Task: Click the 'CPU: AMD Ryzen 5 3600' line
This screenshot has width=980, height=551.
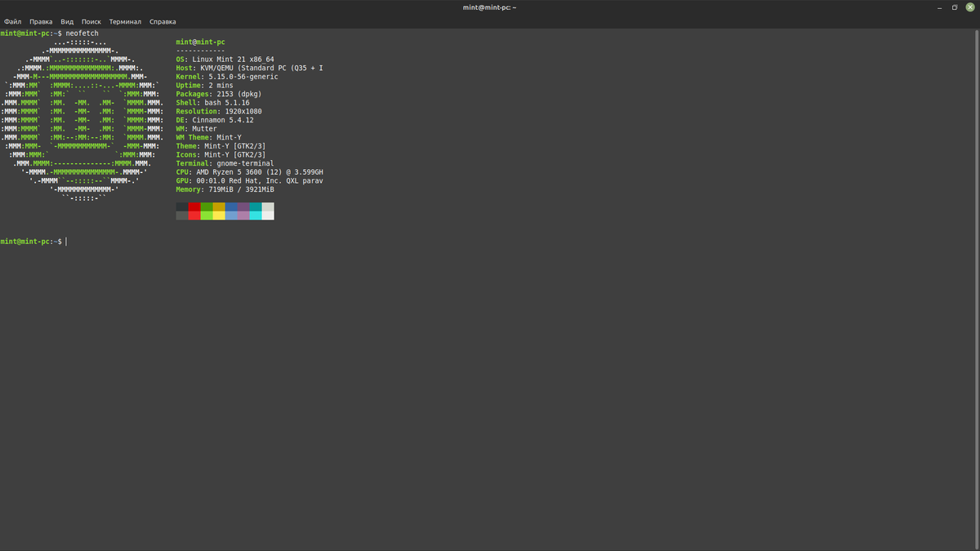Action: [249, 172]
